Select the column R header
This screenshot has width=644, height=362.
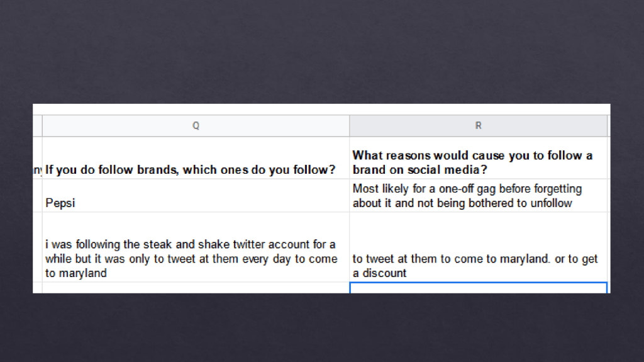[x=478, y=126]
